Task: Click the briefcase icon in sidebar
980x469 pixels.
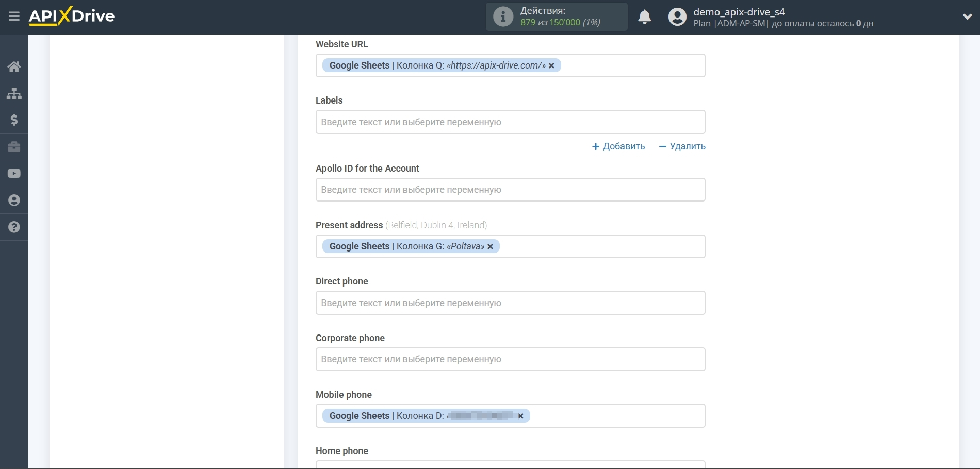Action: pyautogui.click(x=14, y=147)
